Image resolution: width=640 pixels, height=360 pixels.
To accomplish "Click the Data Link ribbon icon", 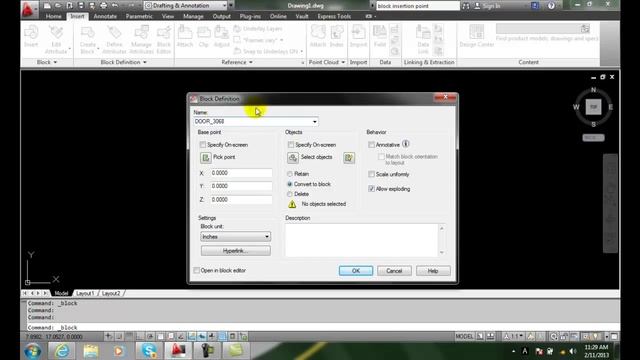I will click(423, 33).
